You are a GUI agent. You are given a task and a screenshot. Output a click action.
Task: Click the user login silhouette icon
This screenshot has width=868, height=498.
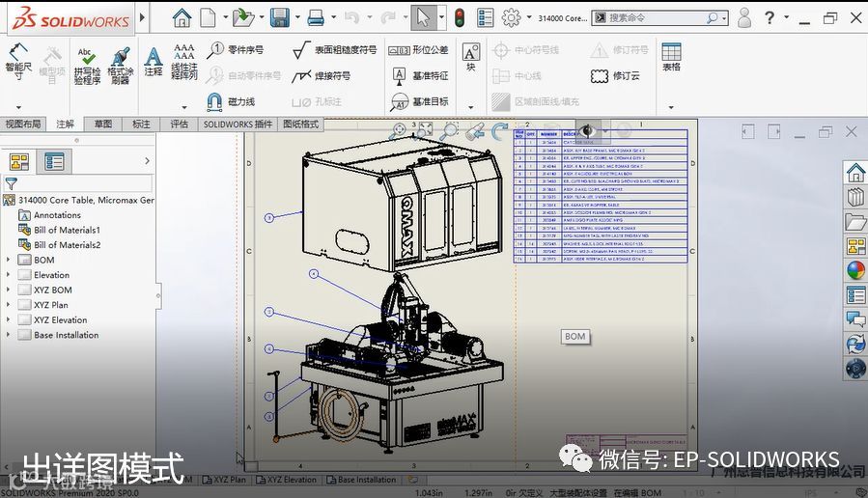click(744, 17)
